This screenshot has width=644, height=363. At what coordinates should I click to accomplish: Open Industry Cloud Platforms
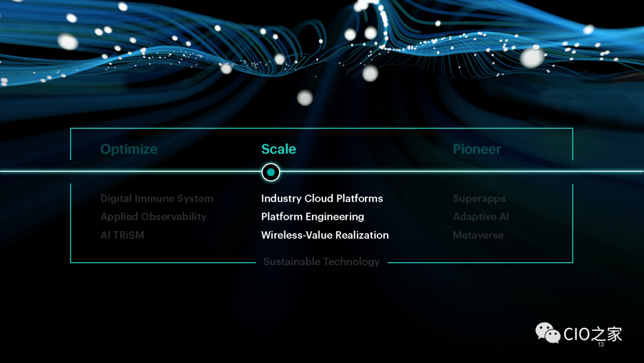click(322, 199)
